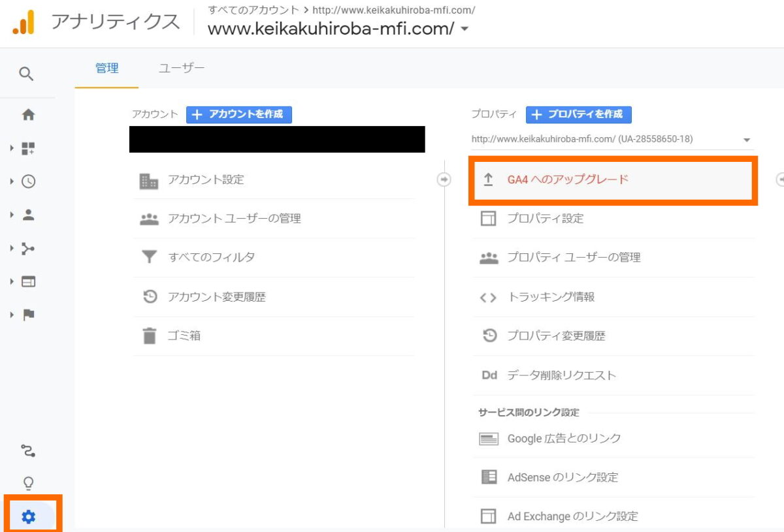Click the arrow between account and property columns
The width and height of the screenshot is (784, 532).
tap(444, 180)
